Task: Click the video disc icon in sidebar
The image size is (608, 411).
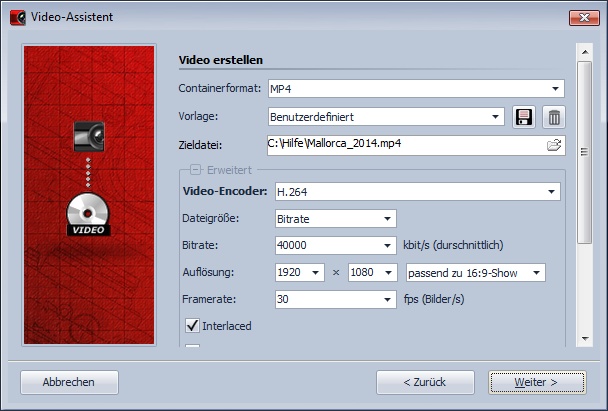Action: pyautogui.click(x=90, y=215)
